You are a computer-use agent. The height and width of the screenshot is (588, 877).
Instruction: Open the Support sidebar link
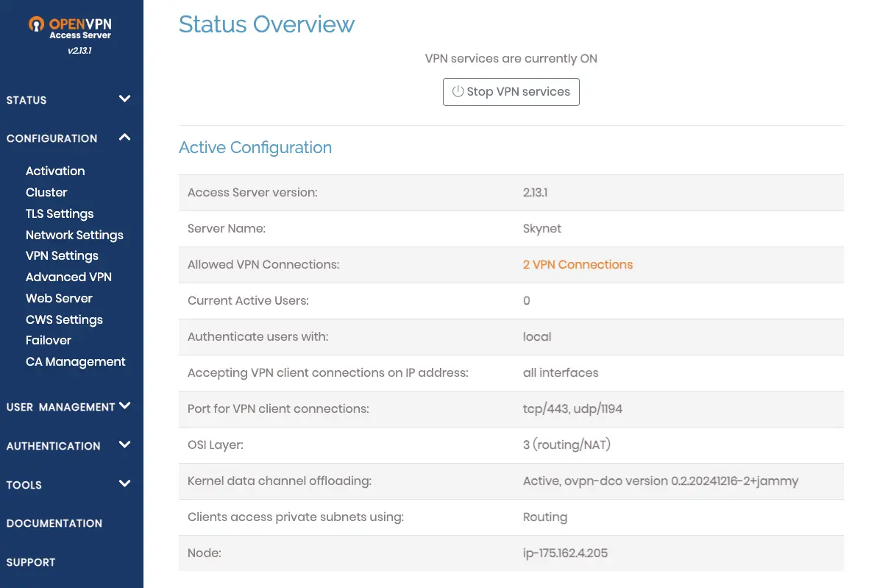[x=31, y=562]
